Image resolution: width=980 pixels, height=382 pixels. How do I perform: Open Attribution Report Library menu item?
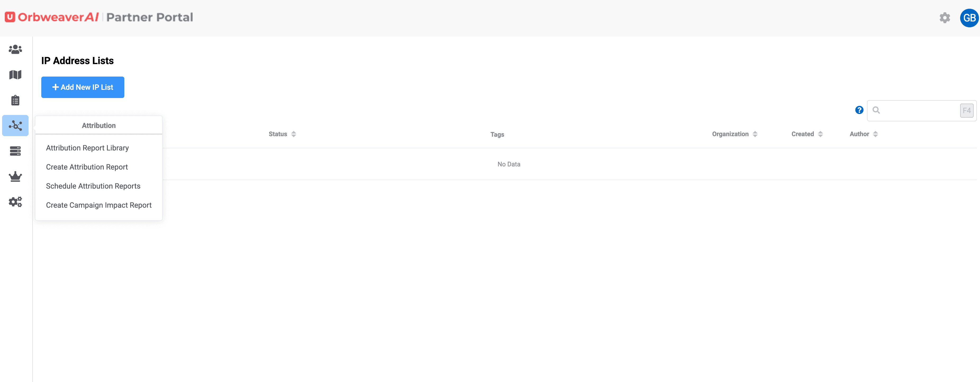[x=87, y=148]
